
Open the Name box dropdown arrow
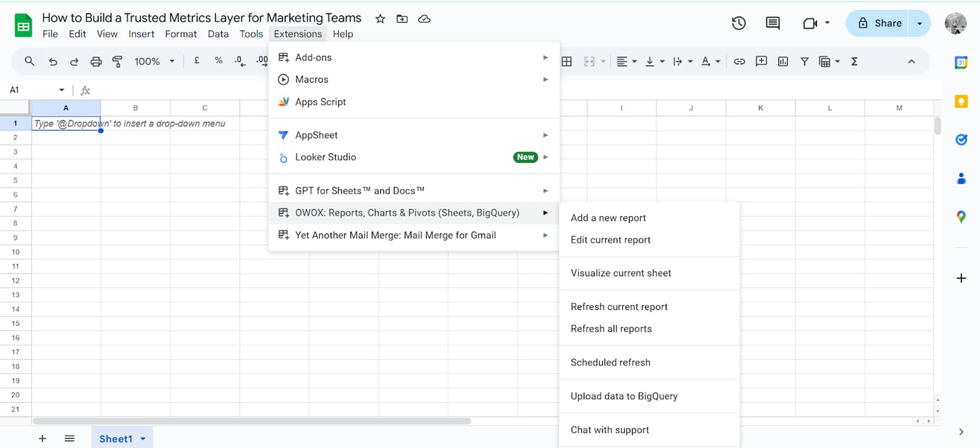[x=62, y=90]
